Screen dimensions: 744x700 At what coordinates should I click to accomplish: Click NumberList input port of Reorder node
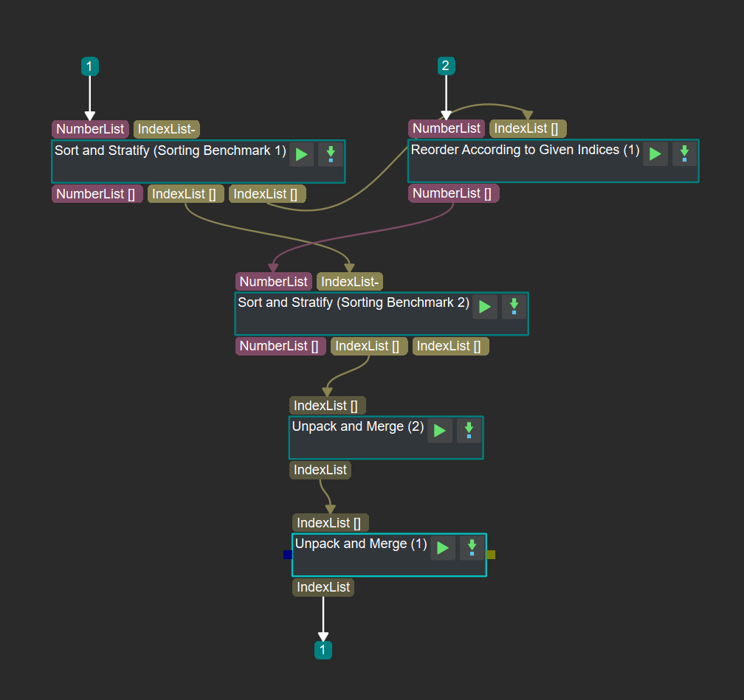coord(447,128)
